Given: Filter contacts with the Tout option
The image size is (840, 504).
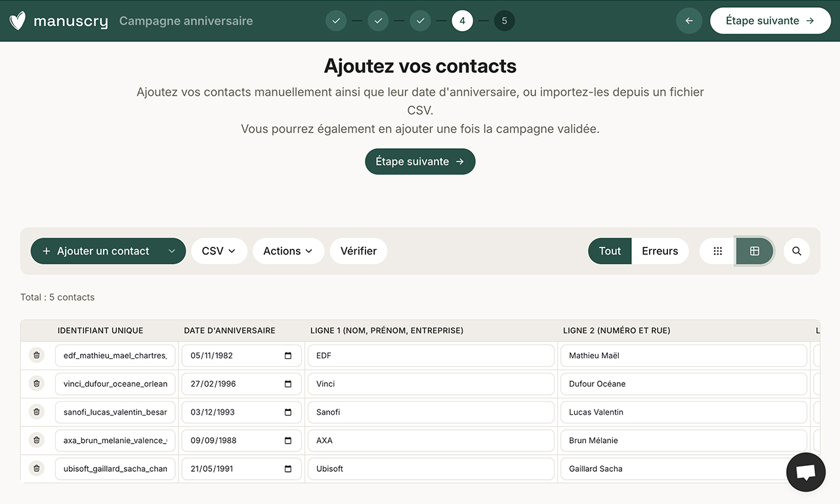Looking at the screenshot, I should pyautogui.click(x=609, y=251).
